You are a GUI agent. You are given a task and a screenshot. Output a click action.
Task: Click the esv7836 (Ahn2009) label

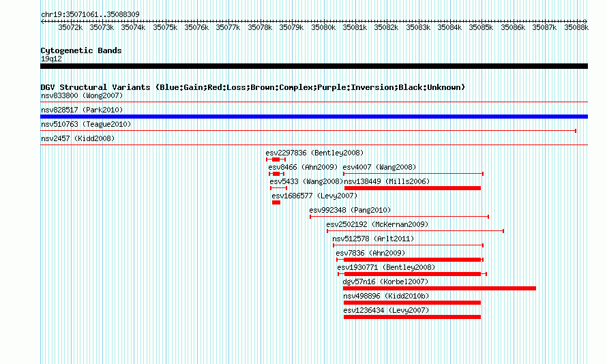370,253
